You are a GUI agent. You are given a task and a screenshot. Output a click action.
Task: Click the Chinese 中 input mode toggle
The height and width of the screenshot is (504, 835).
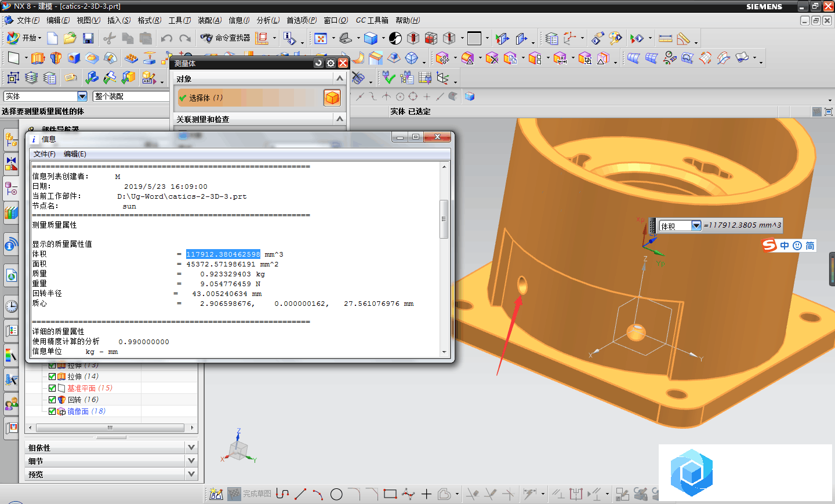coord(785,246)
